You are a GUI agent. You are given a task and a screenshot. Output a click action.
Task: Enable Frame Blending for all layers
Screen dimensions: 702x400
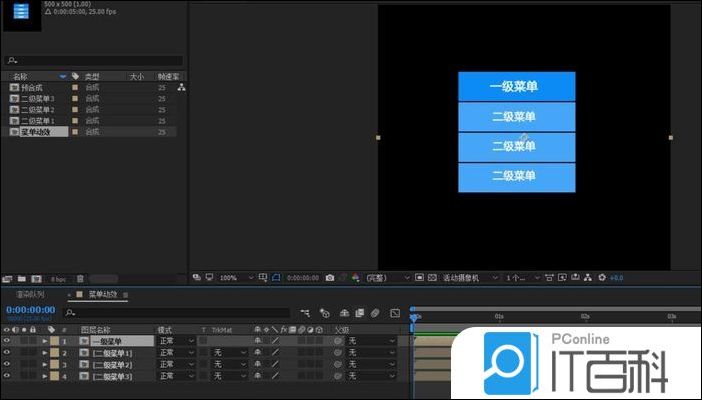click(360, 313)
